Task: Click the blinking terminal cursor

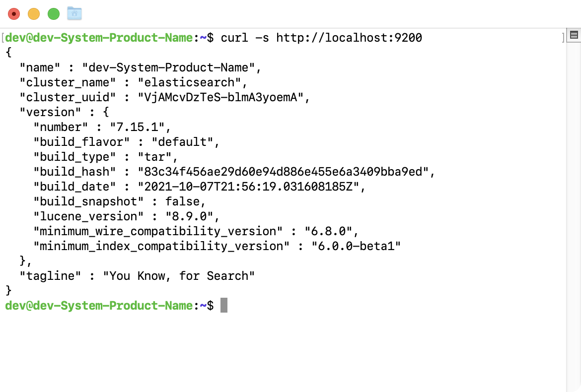Action: [x=223, y=305]
